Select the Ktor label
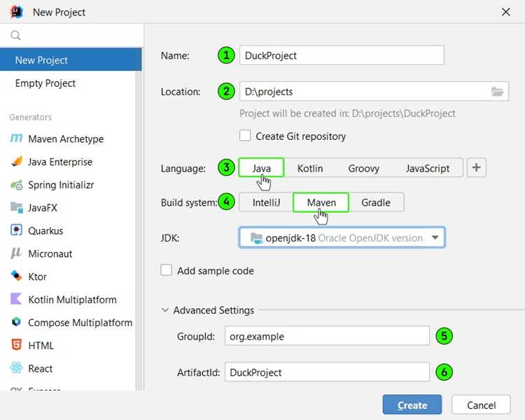The height and width of the screenshot is (420, 525). (38, 276)
